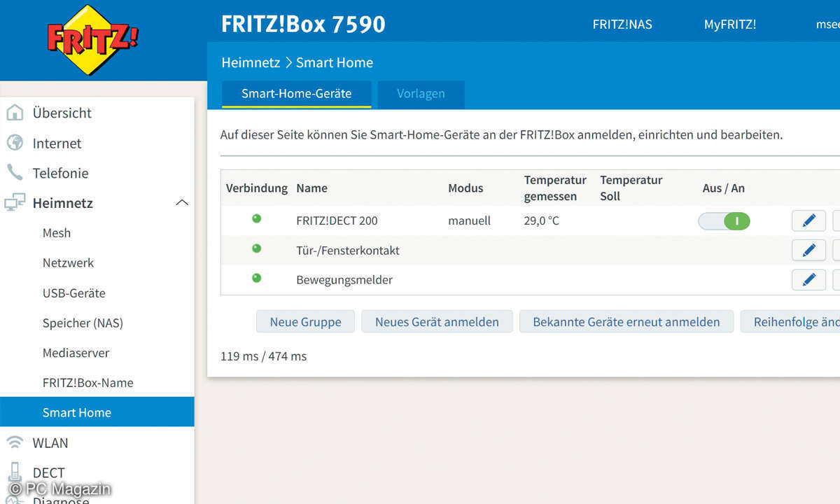Click the Neue Gruppe button
The width and height of the screenshot is (840, 504).
pyautogui.click(x=305, y=322)
